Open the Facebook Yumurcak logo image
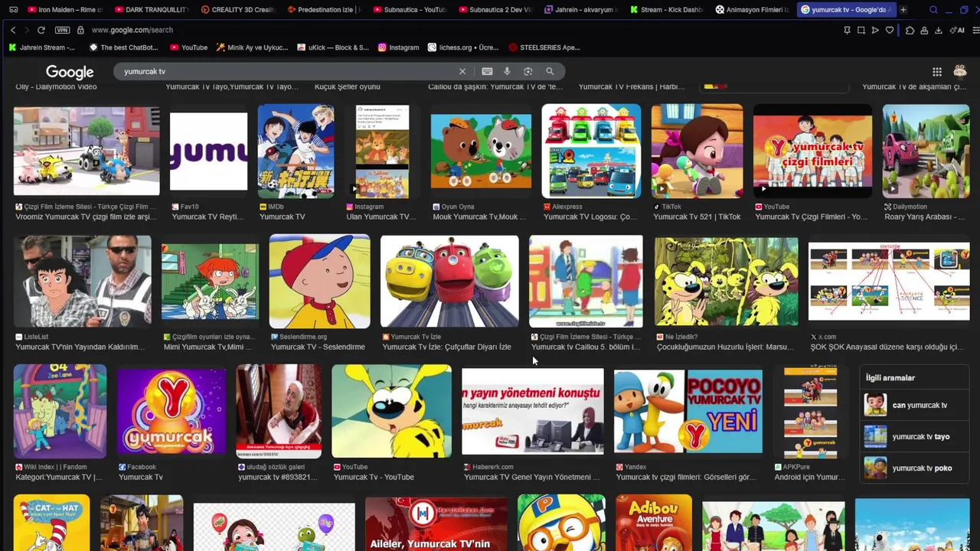The width and height of the screenshot is (980, 551). (x=171, y=412)
